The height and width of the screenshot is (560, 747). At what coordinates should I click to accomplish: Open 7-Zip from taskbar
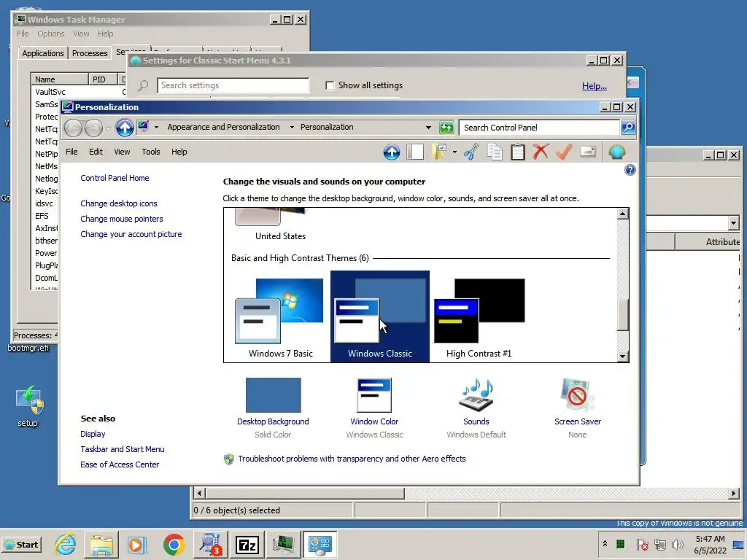pos(247,544)
